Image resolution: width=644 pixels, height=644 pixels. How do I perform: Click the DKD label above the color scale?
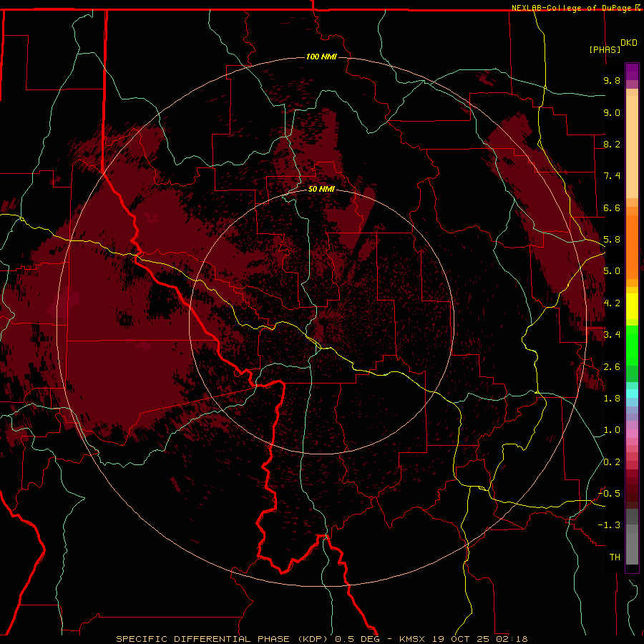(x=629, y=43)
